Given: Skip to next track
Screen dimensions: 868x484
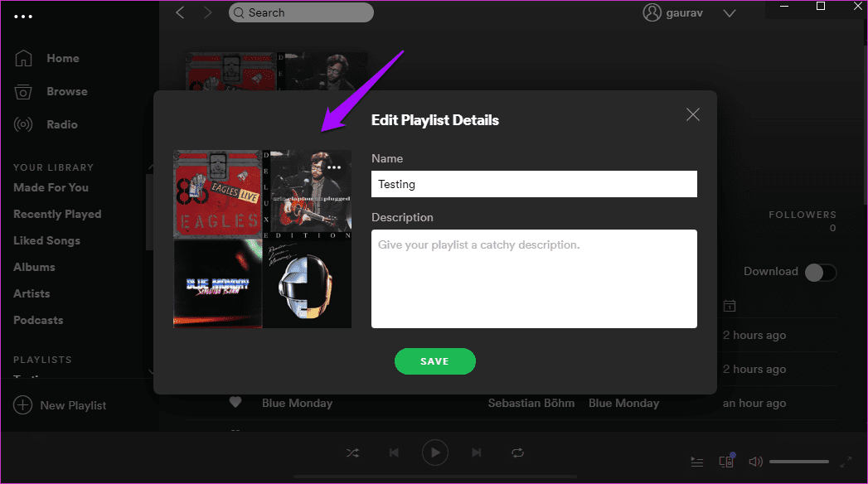Looking at the screenshot, I should 477,453.
